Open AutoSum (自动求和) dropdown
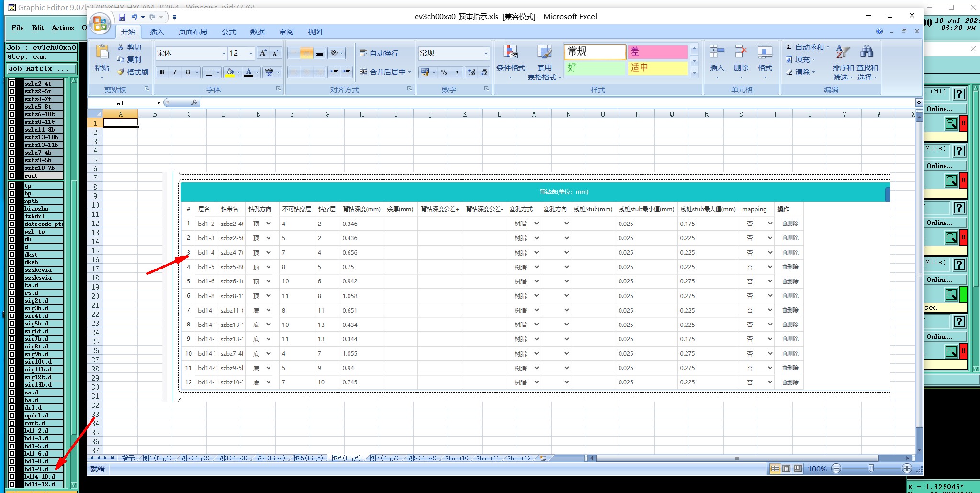The image size is (980, 493). pos(828,47)
